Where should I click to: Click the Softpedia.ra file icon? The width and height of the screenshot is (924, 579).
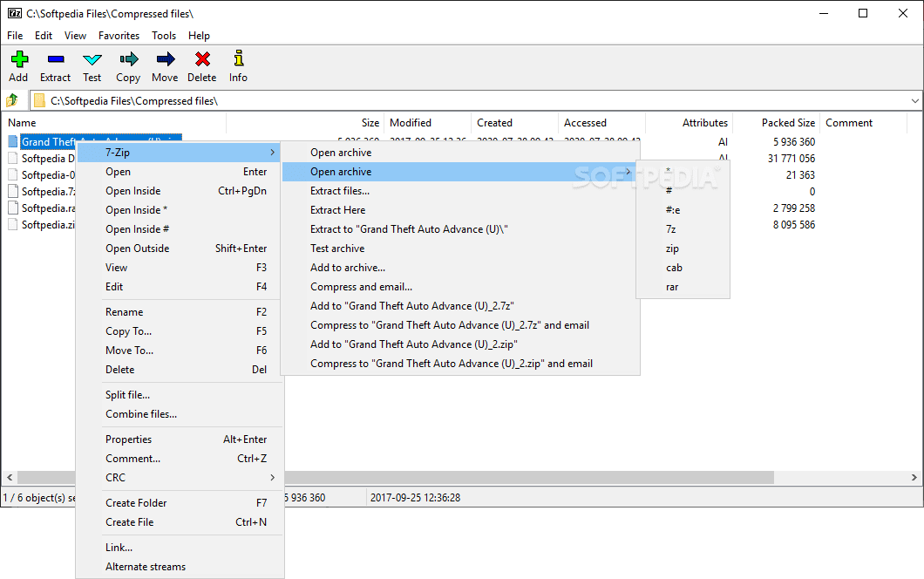[x=13, y=208]
